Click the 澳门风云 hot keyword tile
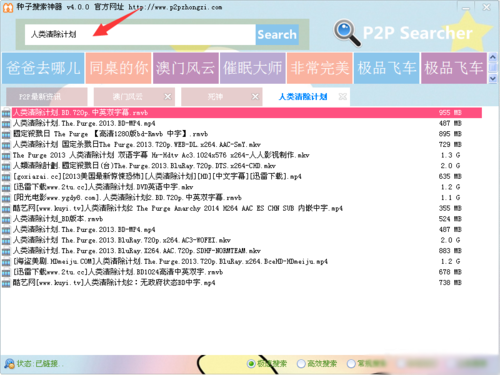 (186, 68)
